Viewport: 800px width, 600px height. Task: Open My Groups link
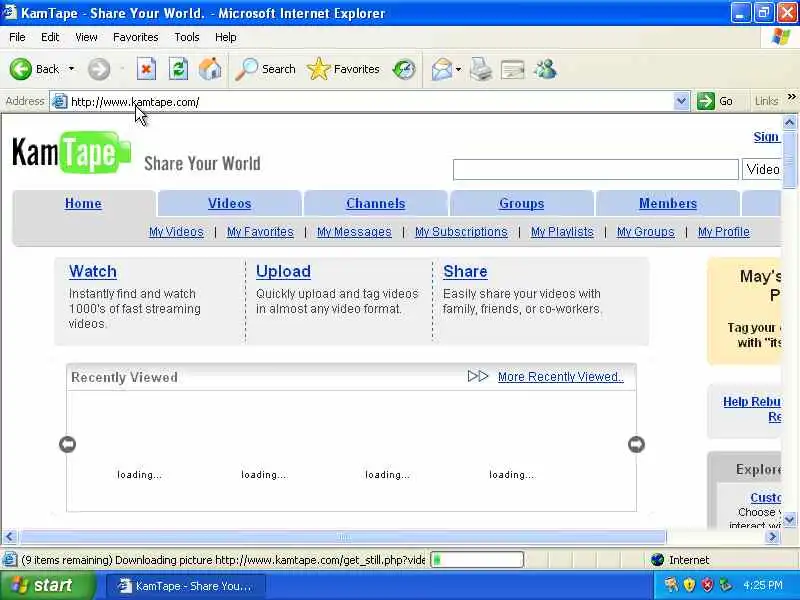pos(645,232)
